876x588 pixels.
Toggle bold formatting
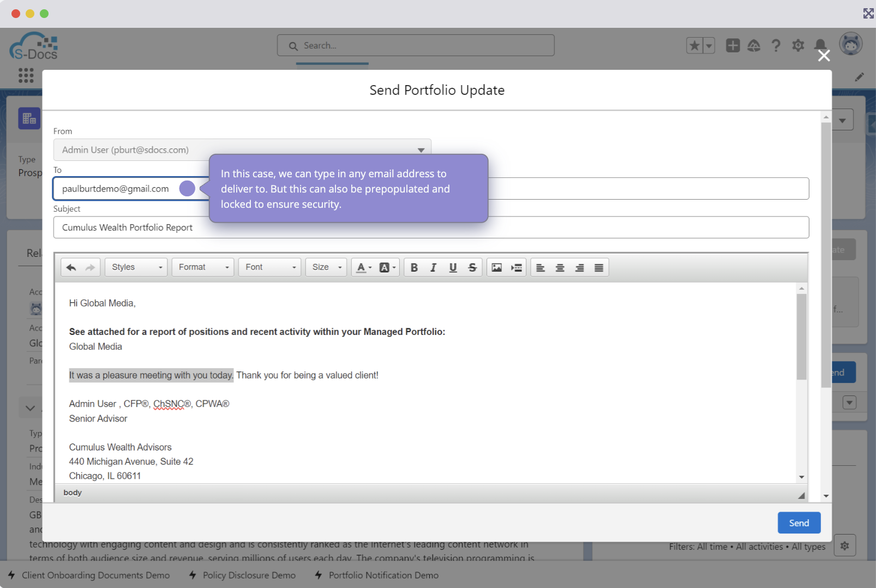point(414,267)
